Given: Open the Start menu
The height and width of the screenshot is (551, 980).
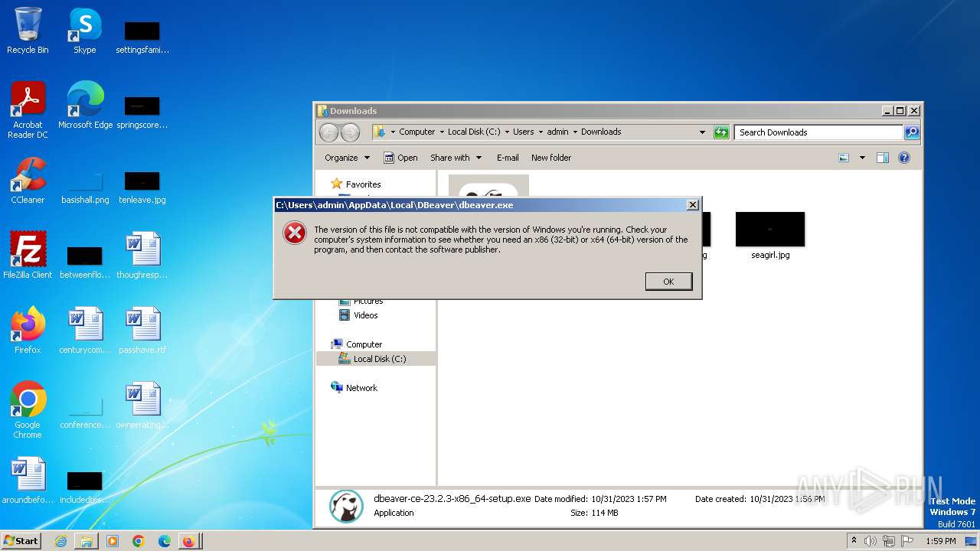Looking at the screenshot, I should pyautogui.click(x=21, y=540).
